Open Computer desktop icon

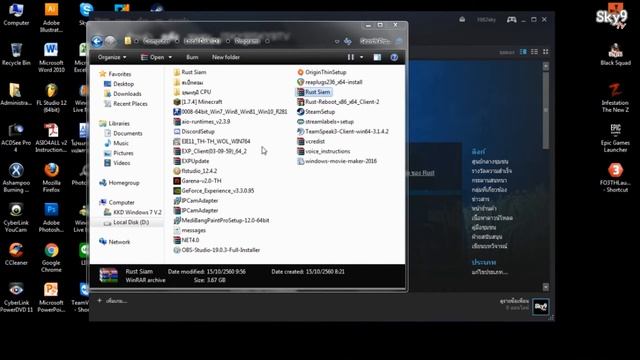[x=16, y=14]
